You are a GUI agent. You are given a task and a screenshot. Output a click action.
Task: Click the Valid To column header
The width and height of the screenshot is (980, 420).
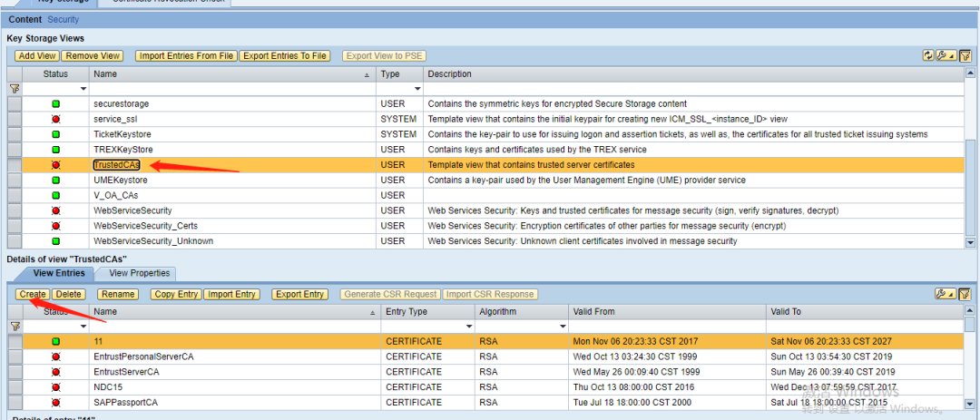point(865,311)
